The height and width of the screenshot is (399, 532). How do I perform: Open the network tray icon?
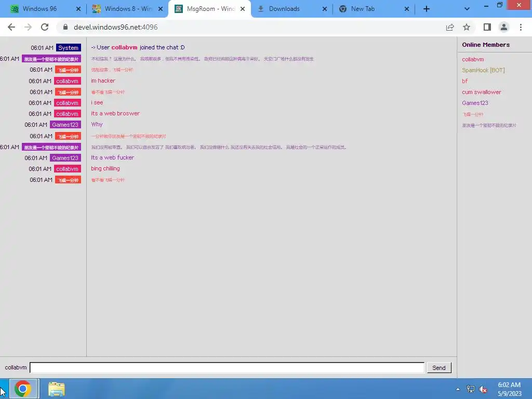coord(471,389)
